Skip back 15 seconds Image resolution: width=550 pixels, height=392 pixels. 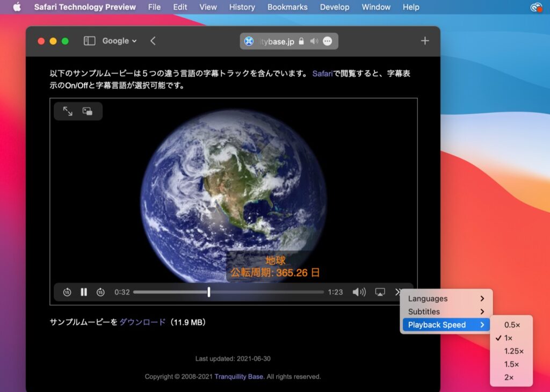pyautogui.click(x=67, y=292)
